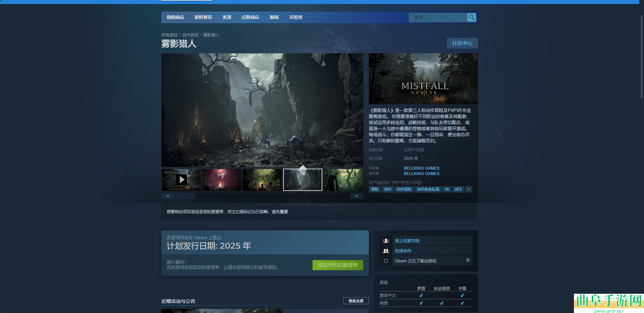Click the 登录 link
Screen dimensions: 644x313
point(284,212)
